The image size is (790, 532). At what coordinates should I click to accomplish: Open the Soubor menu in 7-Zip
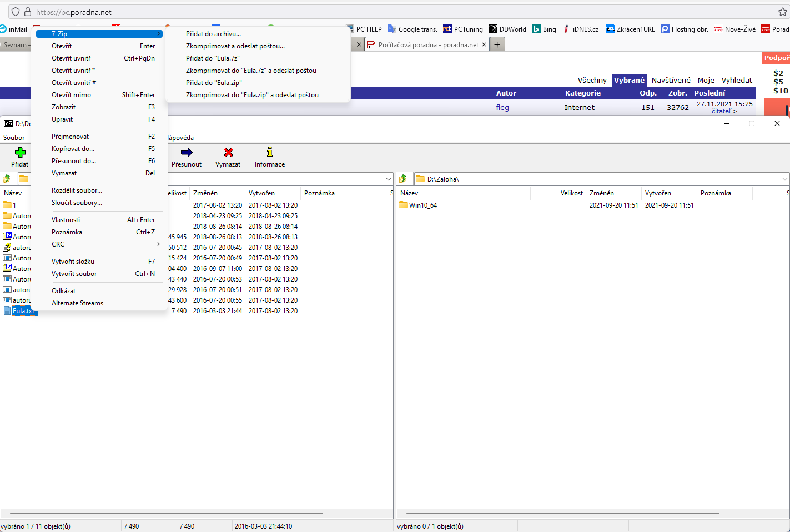point(14,138)
